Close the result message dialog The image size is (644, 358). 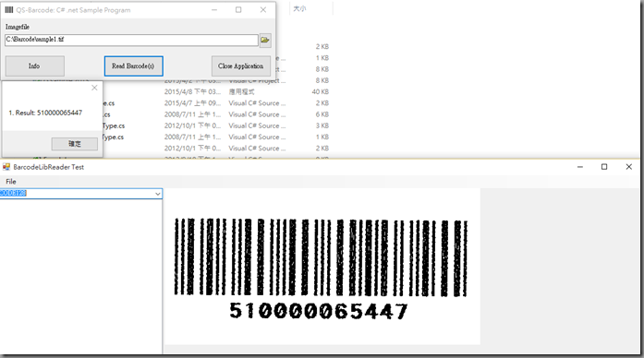[x=94, y=88]
